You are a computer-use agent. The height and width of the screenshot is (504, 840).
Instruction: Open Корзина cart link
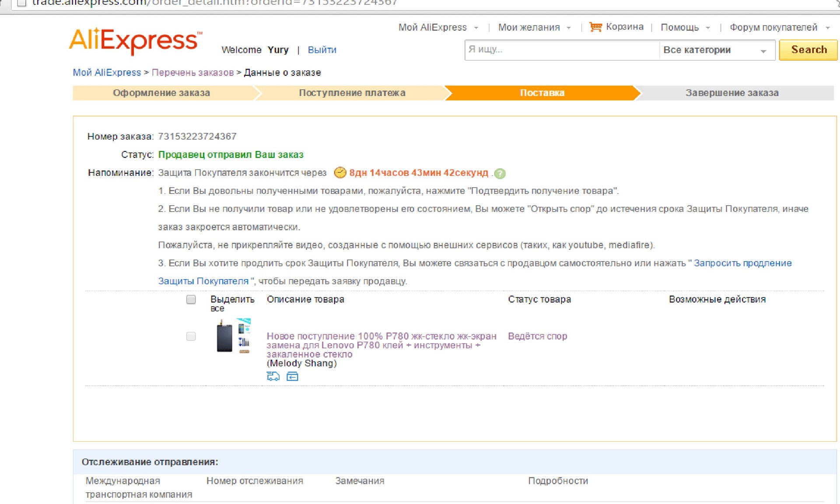[x=625, y=27]
